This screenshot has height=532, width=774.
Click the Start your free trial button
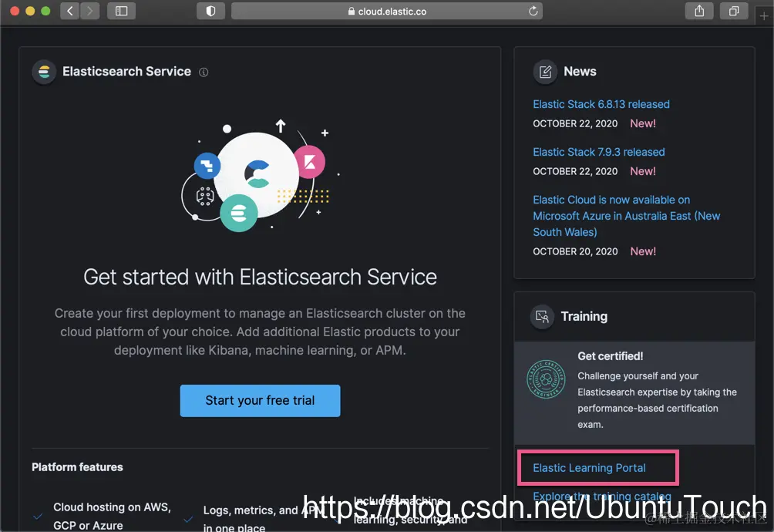(x=260, y=400)
